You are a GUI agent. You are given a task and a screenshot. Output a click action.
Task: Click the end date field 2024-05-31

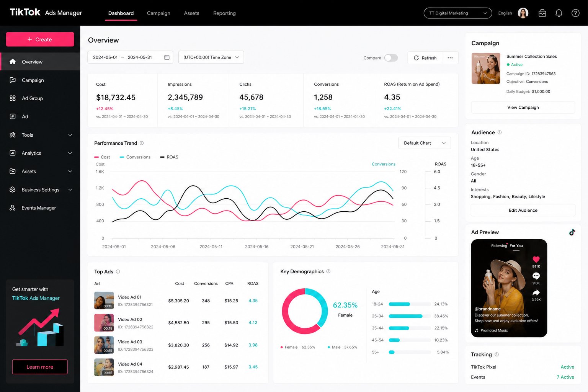[140, 57]
